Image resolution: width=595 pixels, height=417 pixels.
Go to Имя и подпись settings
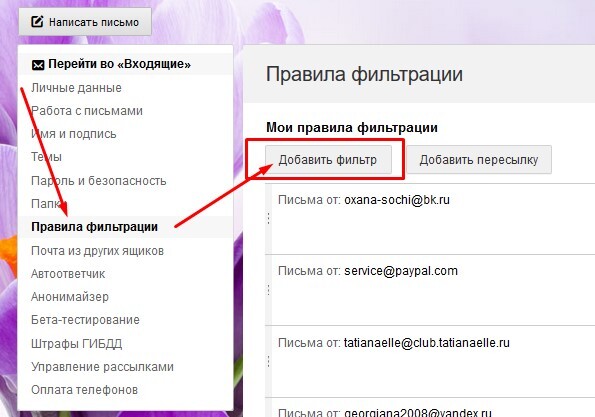pyautogui.click(x=74, y=134)
